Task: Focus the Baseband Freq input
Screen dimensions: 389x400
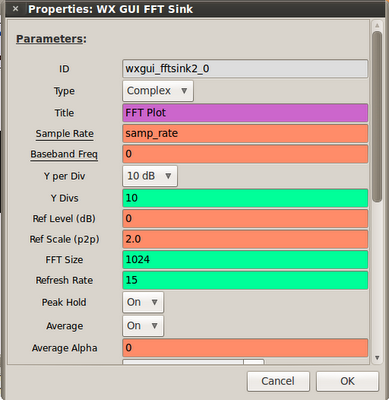Action: pyautogui.click(x=245, y=154)
